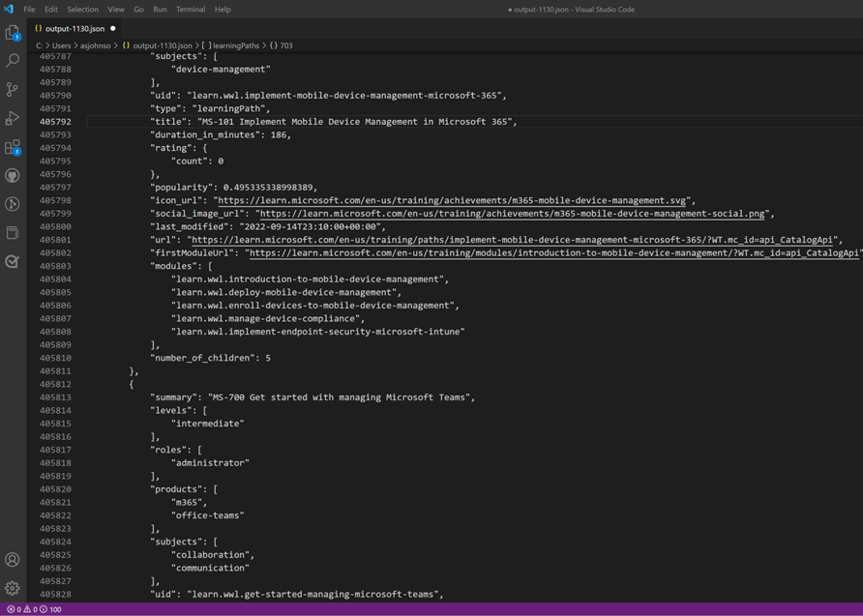
Task: Open the Manage settings gear
Action: (13, 587)
